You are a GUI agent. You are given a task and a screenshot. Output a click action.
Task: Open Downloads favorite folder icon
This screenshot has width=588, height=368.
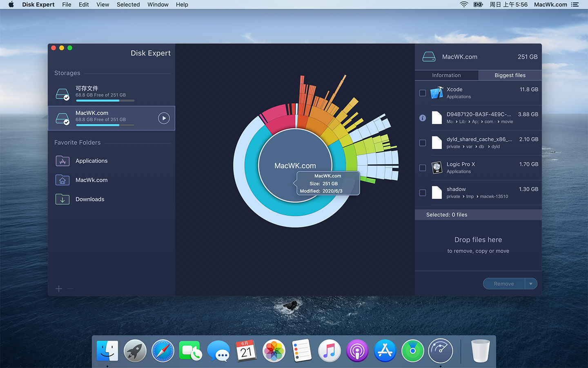[62, 199]
